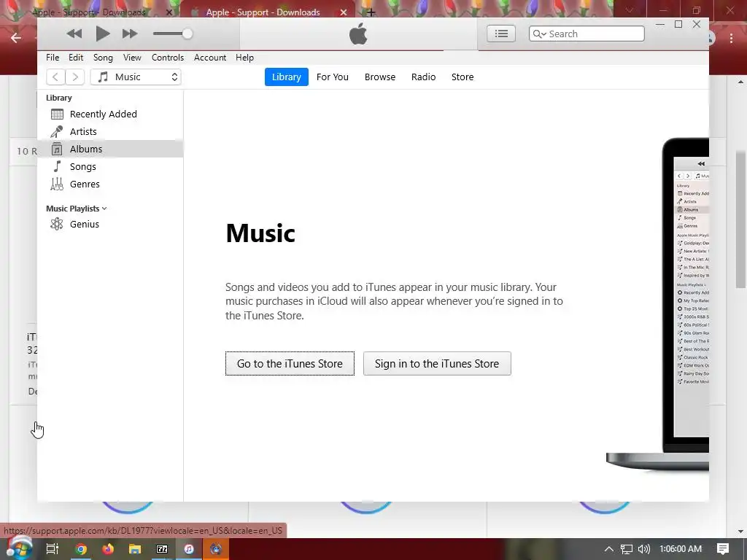
Task: Go forward with the iTunes forward arrow
Action: pyautogui.click(x=75, y=77)
